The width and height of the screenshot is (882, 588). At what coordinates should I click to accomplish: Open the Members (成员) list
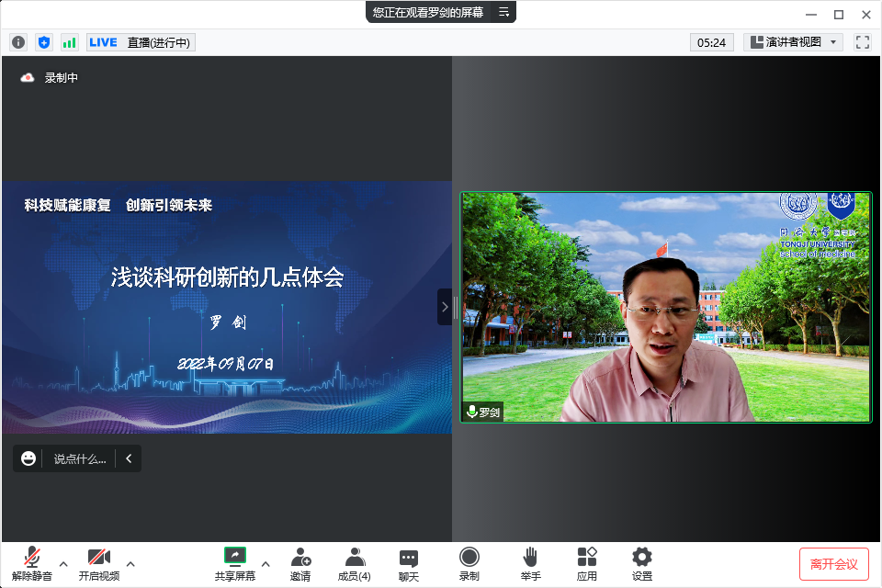[355, 563]
